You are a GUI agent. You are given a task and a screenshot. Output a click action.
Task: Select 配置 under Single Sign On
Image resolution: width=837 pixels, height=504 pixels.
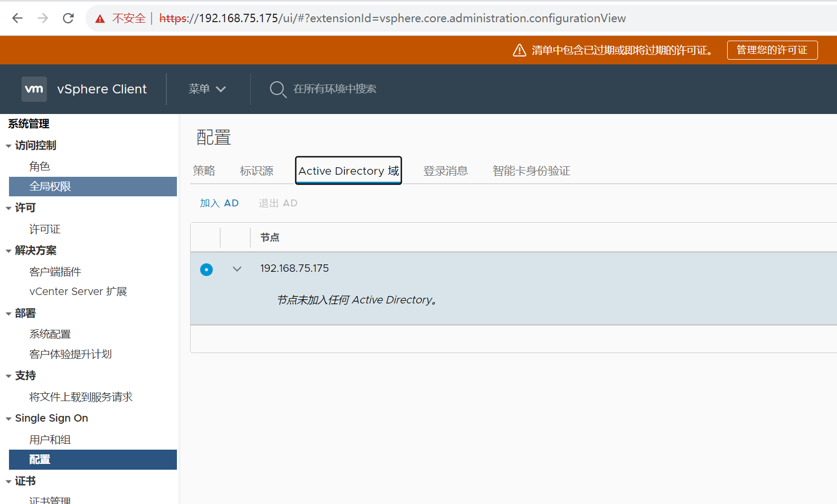point(93,460)
